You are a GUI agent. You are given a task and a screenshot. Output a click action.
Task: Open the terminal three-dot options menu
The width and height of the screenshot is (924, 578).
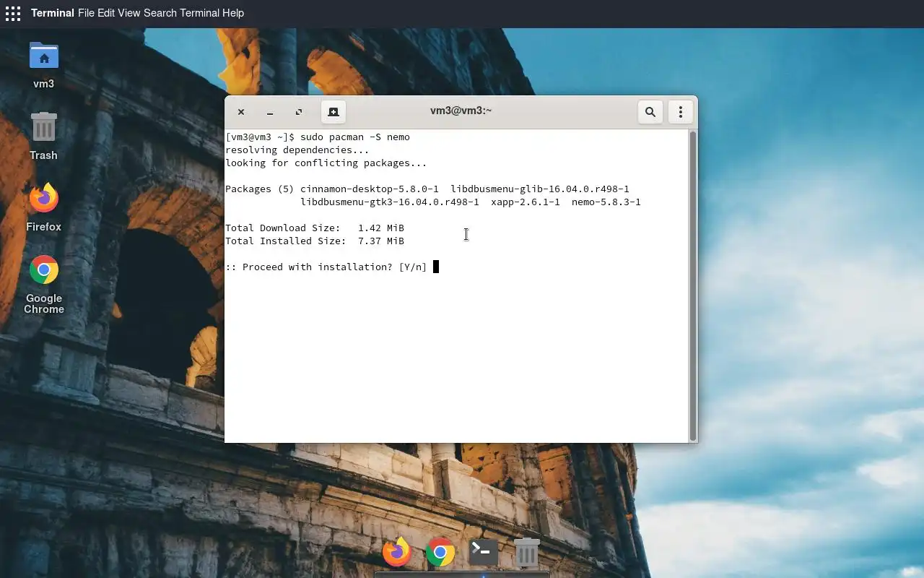tap(681, 112)
